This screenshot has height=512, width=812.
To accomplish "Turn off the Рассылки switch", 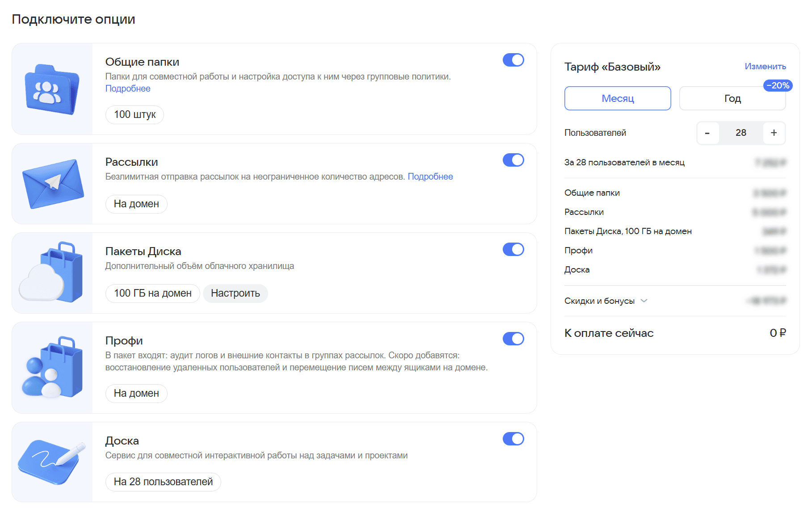I will tap(513, 160).
